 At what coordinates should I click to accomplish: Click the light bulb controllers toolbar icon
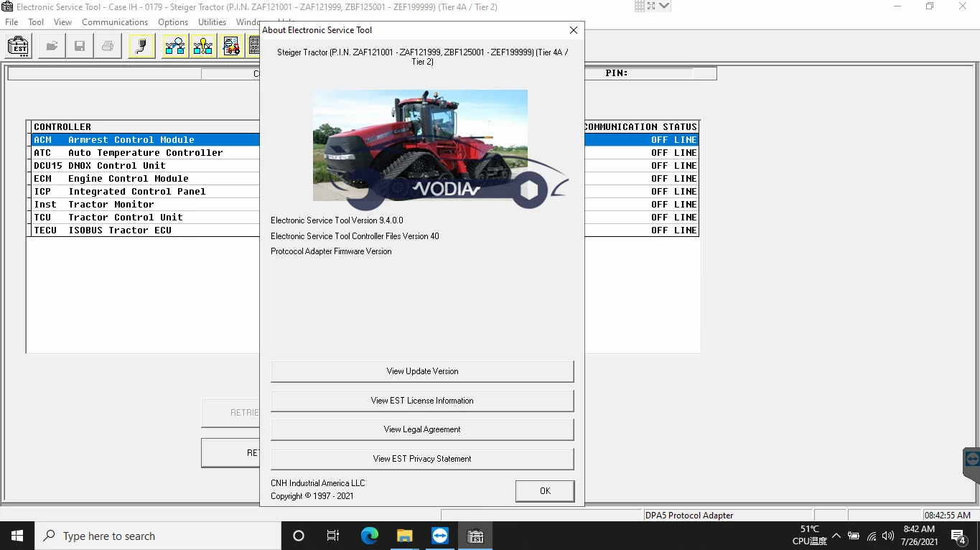click(x=203, y=47)
